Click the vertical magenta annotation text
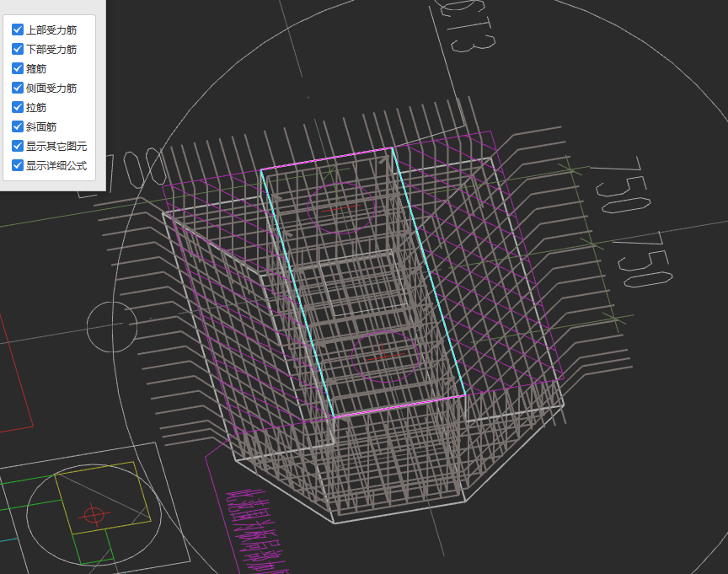 (255, 532)
